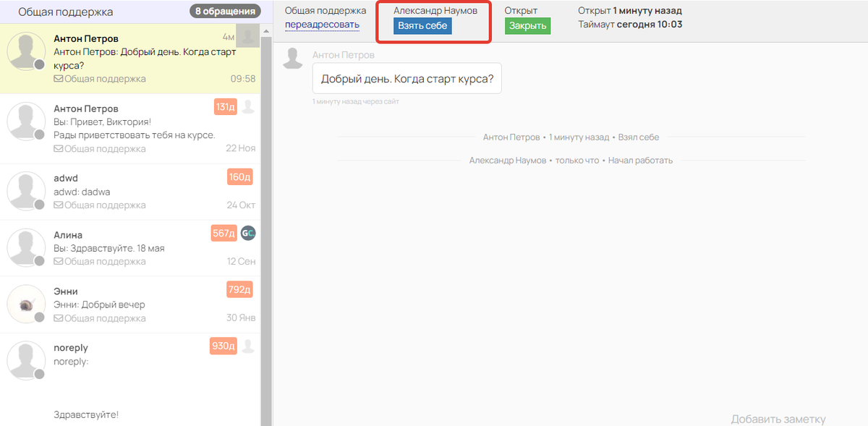868x426 pixels.
Task: Click the message bubble "Добрый день. Когда старт курса?"
Action: tap(407, 79)
